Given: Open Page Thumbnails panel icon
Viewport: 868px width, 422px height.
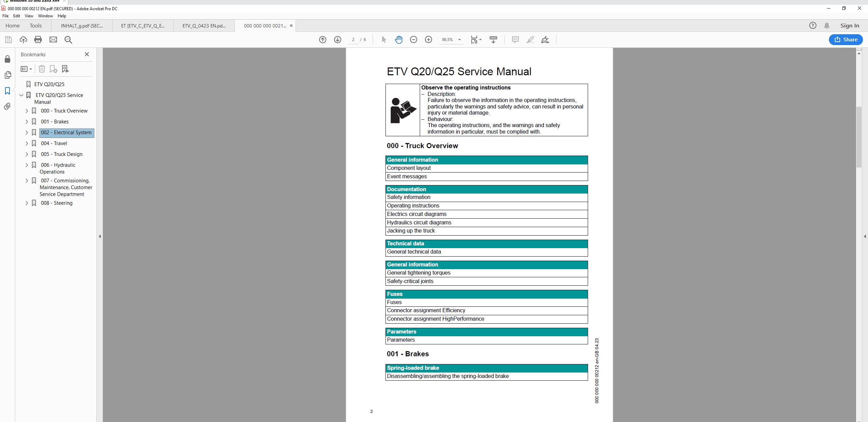Looking at the screenshot, I should click(x=7, y=75).
